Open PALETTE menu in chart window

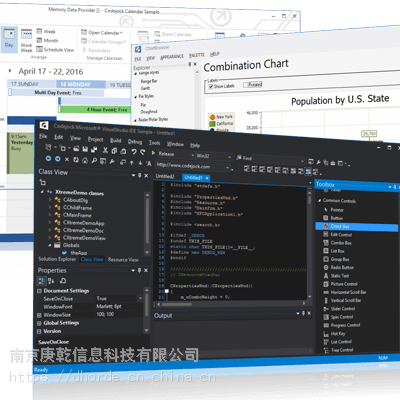pyautogui.click(x=197, y=55)
